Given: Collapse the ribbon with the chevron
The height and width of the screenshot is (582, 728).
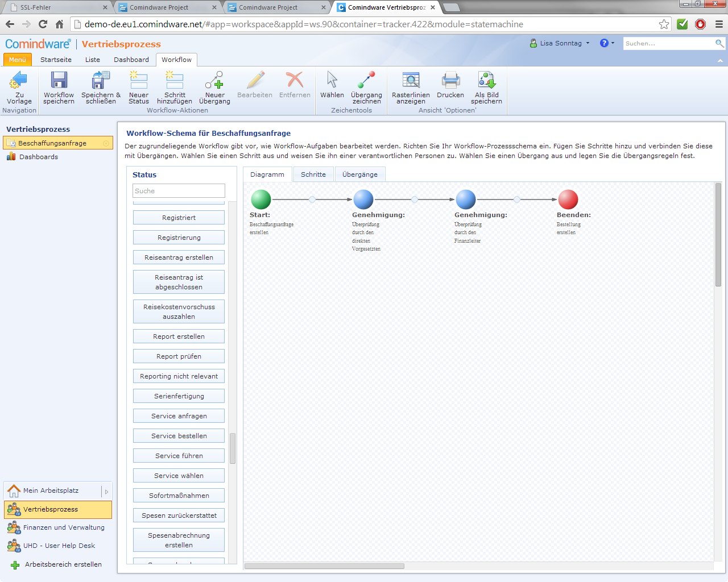Looking at the screenshot, I should (720, 60).
